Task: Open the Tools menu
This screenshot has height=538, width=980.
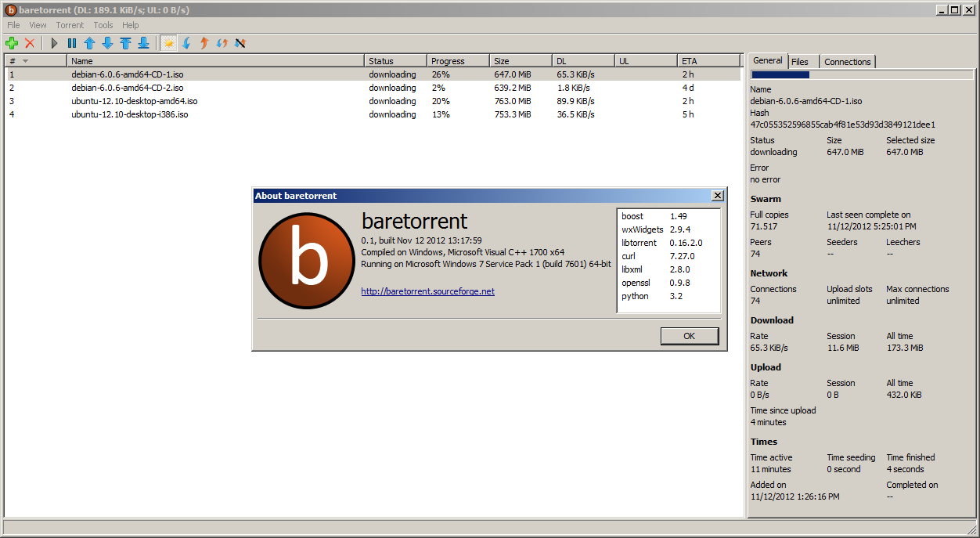Action: (103, 24)
